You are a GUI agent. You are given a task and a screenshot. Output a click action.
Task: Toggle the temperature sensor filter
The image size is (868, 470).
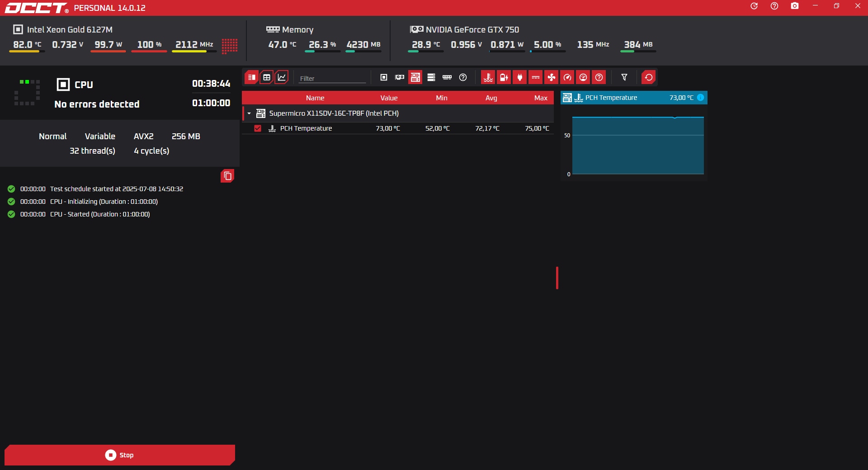click(x=488, y=77)
